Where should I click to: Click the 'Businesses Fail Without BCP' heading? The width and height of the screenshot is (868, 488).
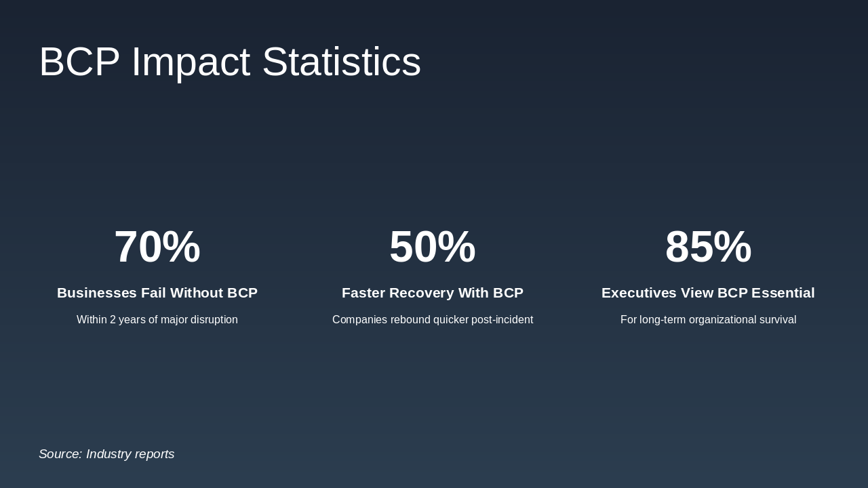click(x=157, y=293)
